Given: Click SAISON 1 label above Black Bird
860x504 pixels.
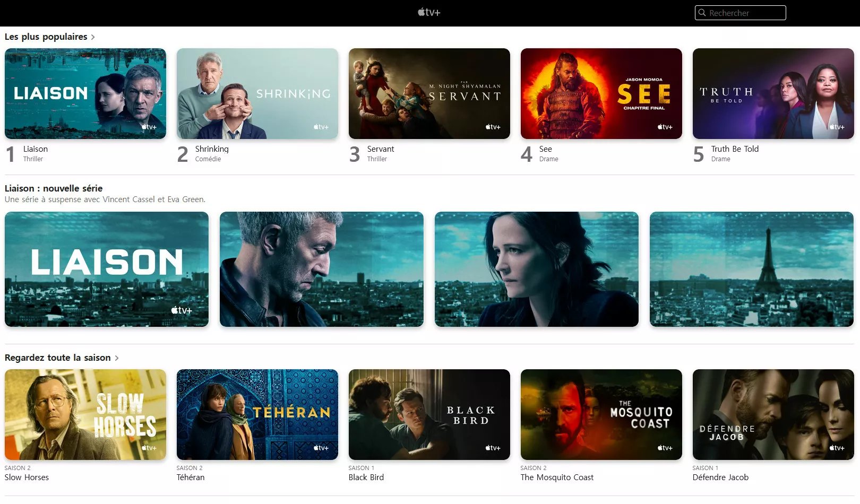Looking at the screenshot, I should coord(362,468).
